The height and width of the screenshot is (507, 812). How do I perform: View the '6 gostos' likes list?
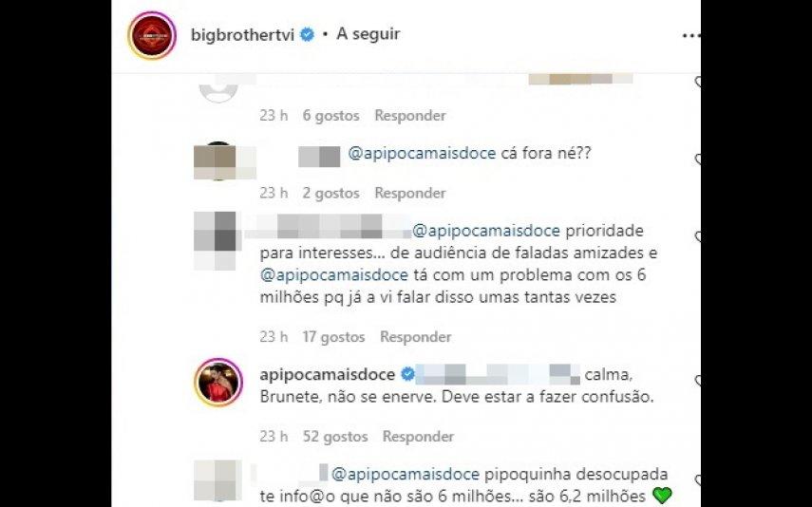click(x=330, y=116)
